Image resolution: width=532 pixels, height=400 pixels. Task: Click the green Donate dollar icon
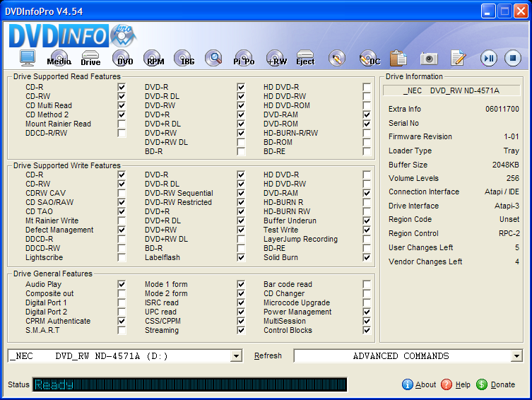481,384
